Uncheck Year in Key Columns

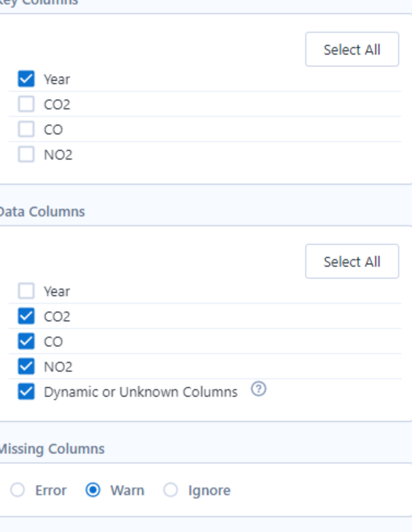pos(26,79)
